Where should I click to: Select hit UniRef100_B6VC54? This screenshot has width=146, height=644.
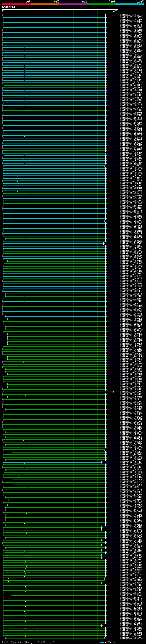131,70
